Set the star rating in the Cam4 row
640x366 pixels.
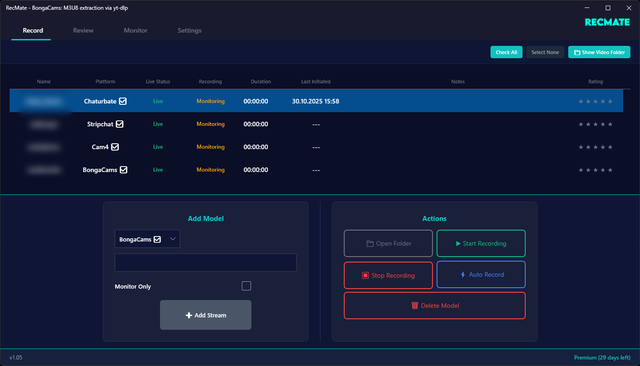click(596, 147)
